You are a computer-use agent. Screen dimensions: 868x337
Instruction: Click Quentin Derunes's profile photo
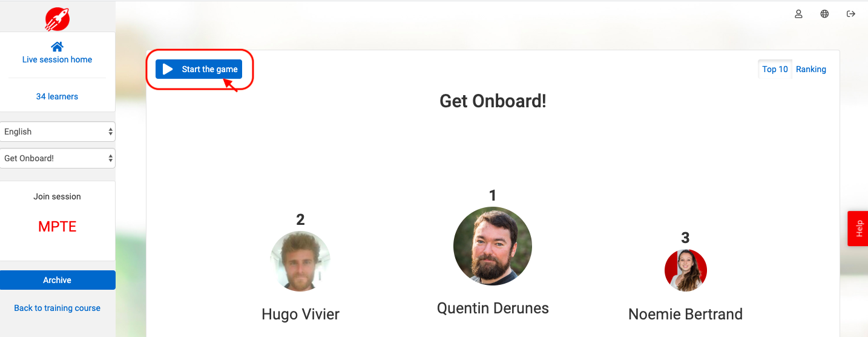(x=493, y=246)
